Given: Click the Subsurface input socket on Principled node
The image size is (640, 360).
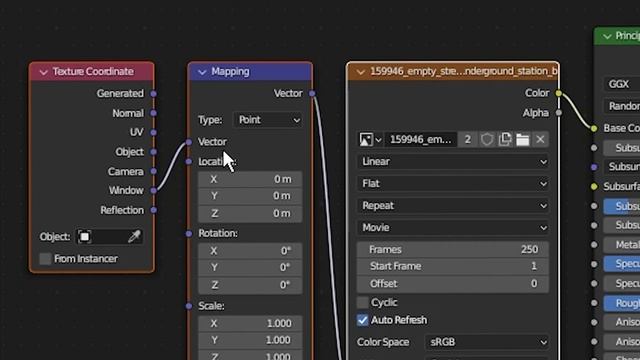Looking at the screenshot, I should [594, 148].
